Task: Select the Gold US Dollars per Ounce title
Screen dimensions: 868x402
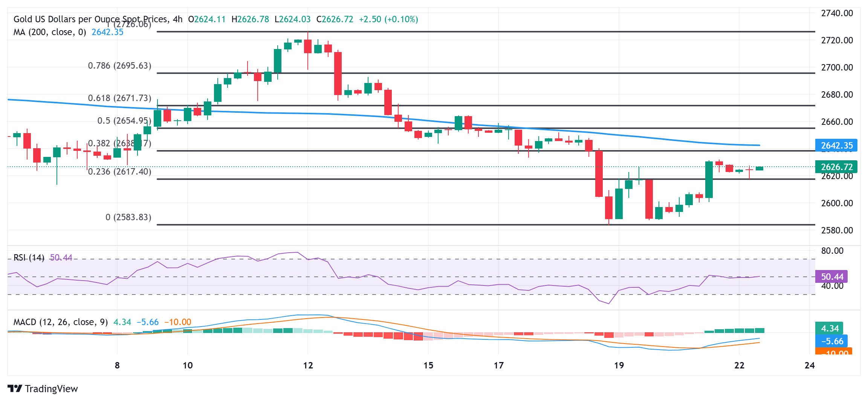Action: click(x=90, y=19)
